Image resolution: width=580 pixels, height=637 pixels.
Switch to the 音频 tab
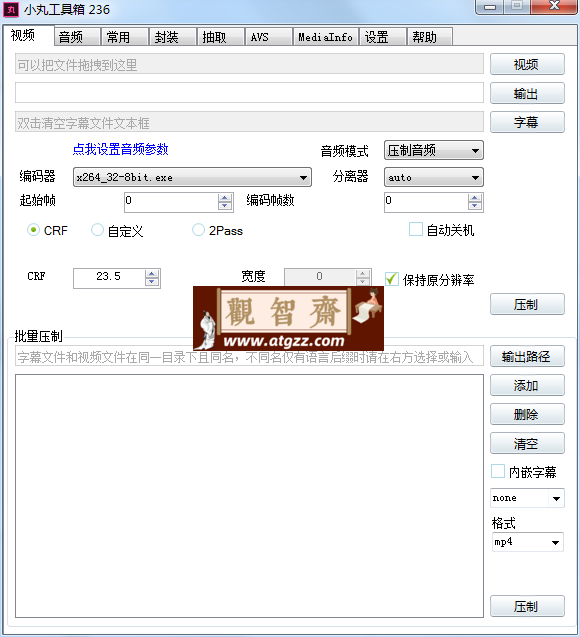(x=77, y=37)
